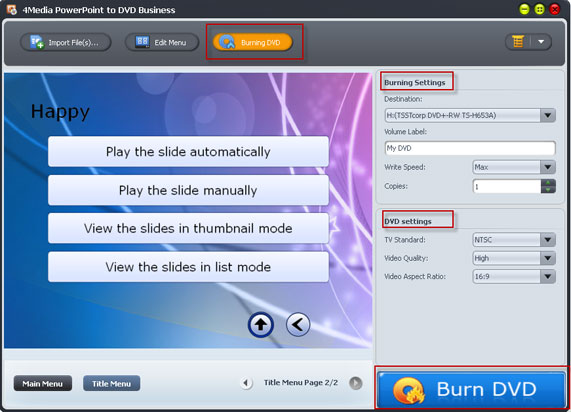Minimize the window with yellow button
The image size is (571, 412).
(524, 9)
